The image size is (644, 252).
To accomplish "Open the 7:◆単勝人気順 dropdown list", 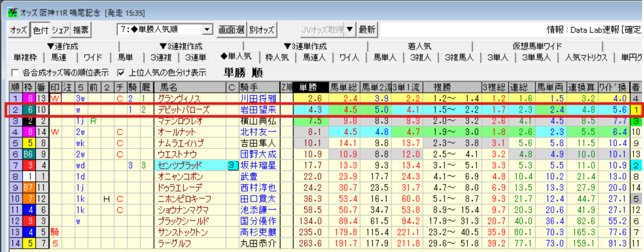I will [207, 30].
